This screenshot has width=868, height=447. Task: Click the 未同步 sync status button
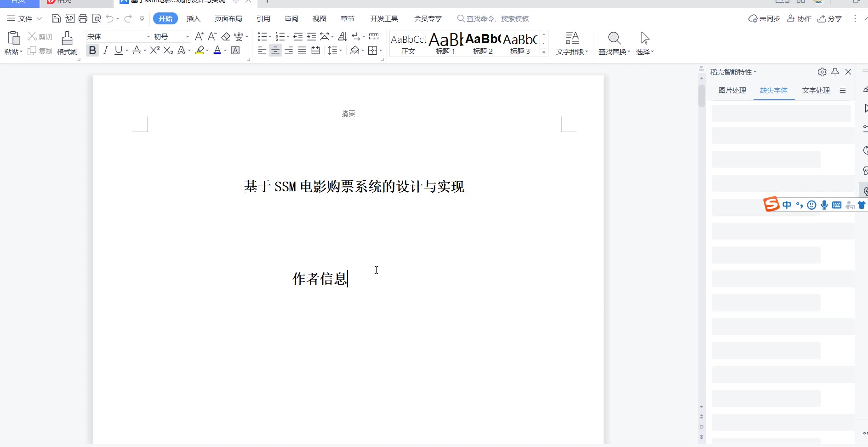tap(765, 18)
